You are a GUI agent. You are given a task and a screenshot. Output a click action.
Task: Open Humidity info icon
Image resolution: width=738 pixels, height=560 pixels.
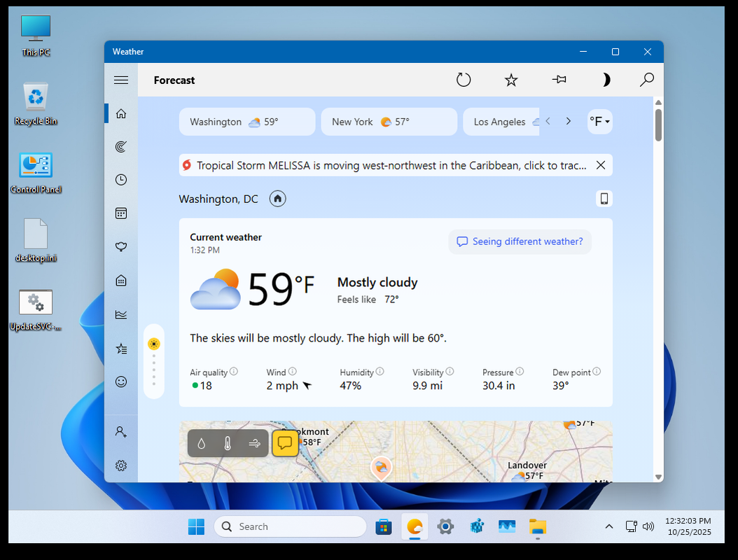click(380, 371)
